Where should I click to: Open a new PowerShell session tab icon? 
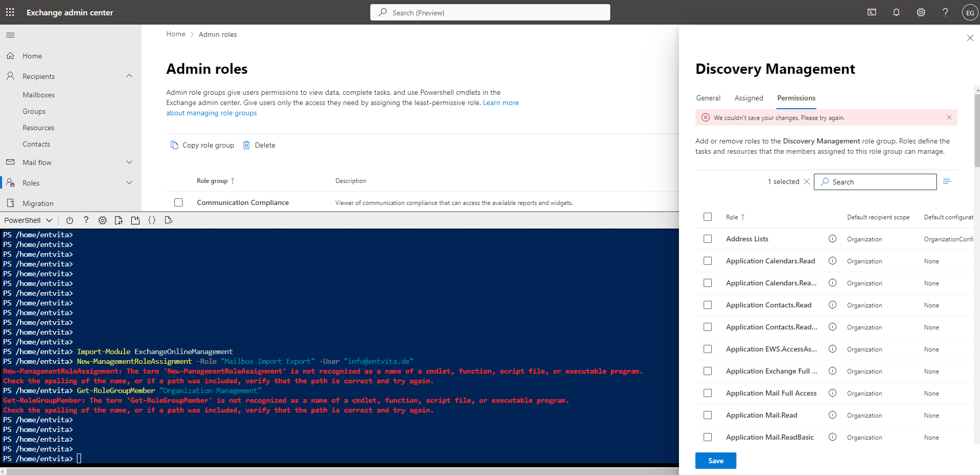tap(135, 220)
